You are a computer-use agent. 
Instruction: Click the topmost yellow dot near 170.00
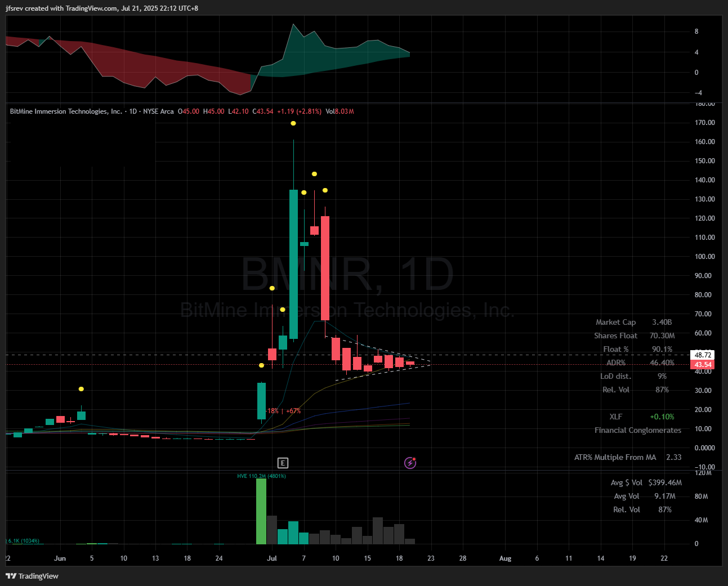coord(293,123)
